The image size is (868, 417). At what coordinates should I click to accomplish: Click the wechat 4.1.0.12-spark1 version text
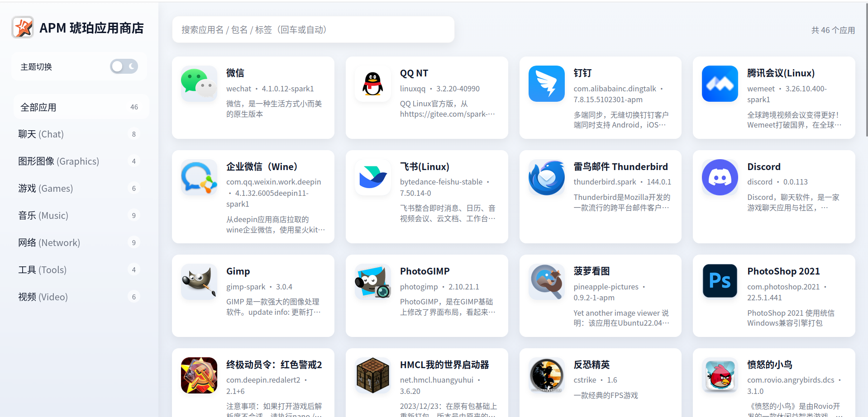270,89
